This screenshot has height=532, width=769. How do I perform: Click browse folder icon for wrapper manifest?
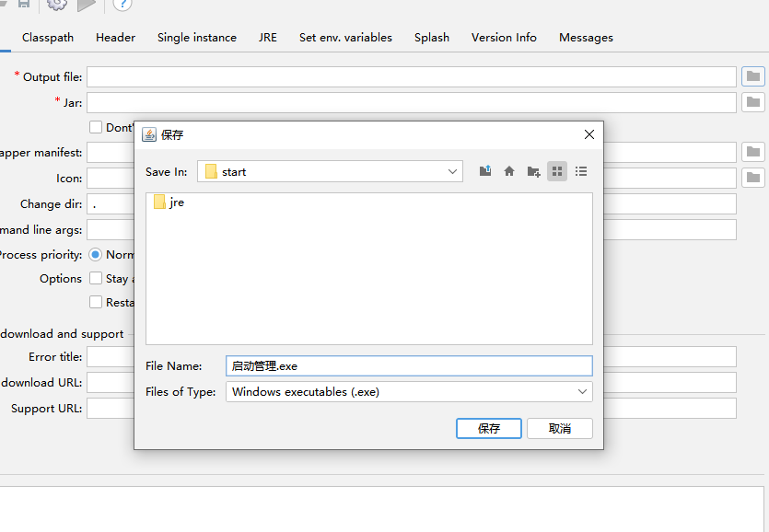point(752,152)
